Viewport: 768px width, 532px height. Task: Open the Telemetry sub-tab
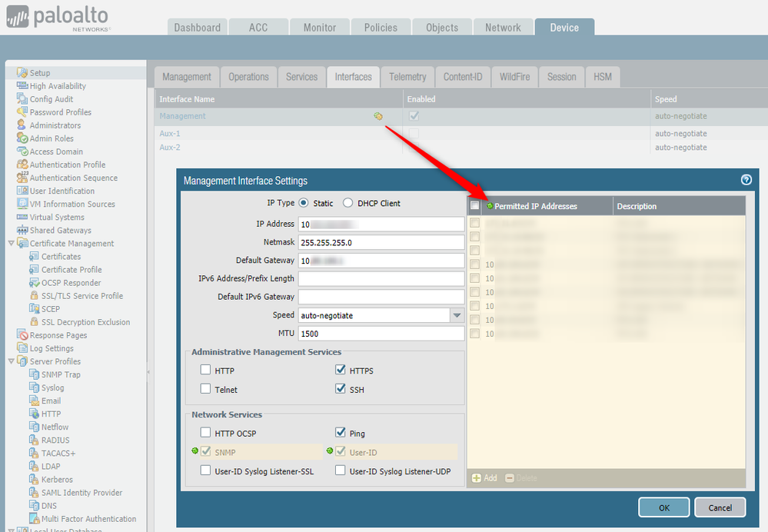(407, 77)
